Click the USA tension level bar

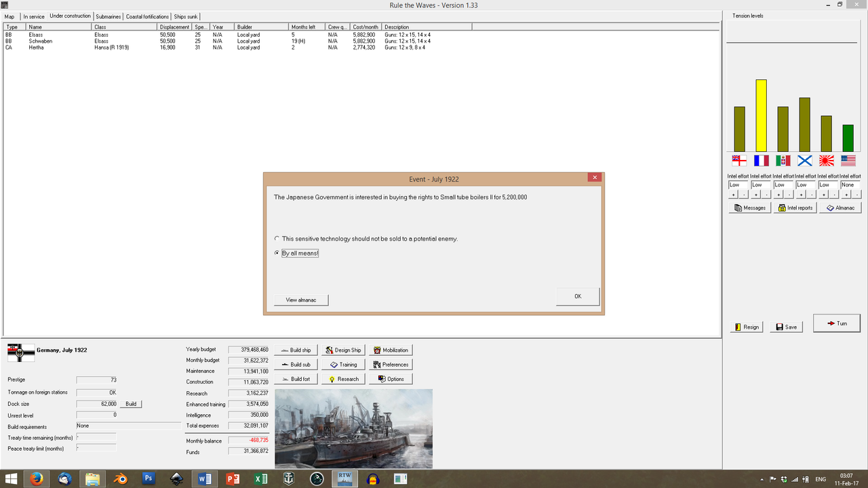[848, 138]
